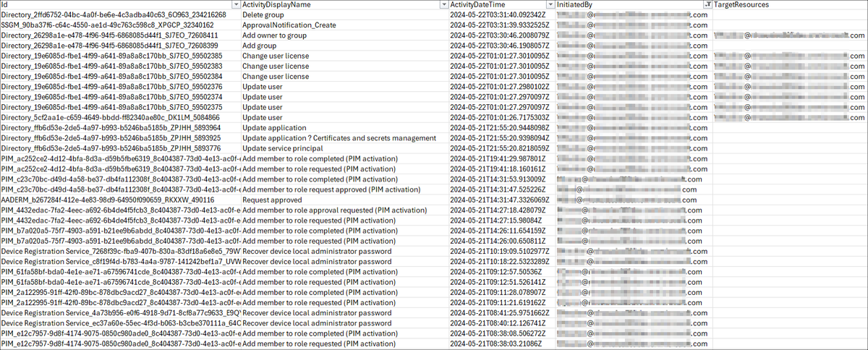Select Id cell ending SJ7EO_59502374

[x=120, y=96]
